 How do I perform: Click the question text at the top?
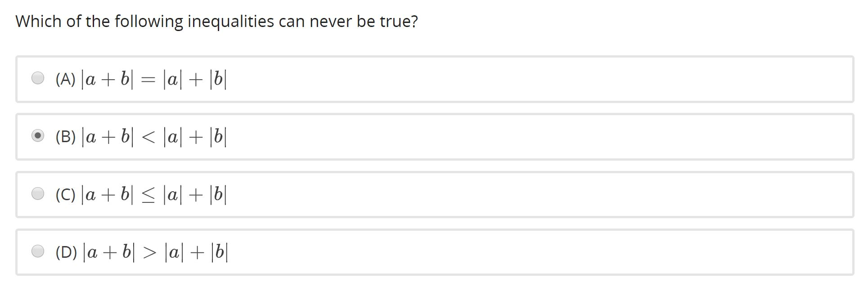point(216,21)
